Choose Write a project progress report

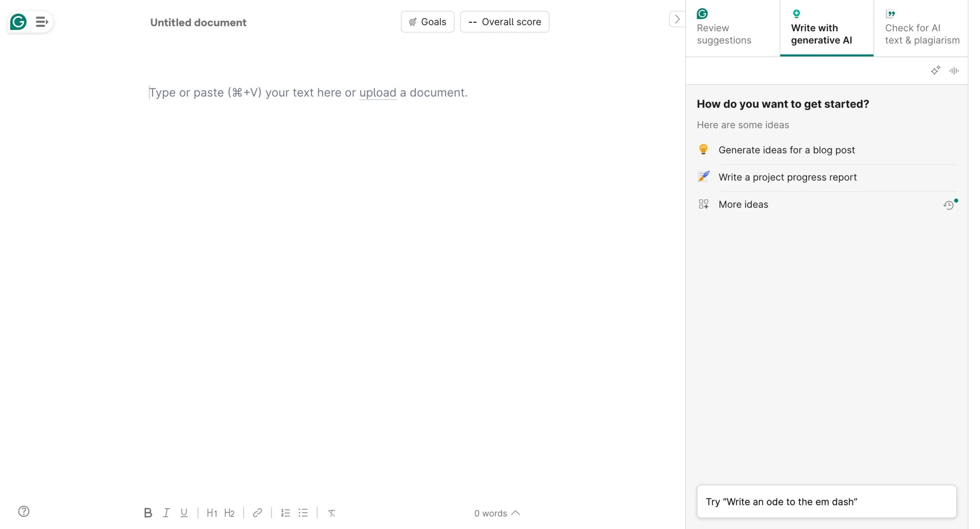(826, 177)
